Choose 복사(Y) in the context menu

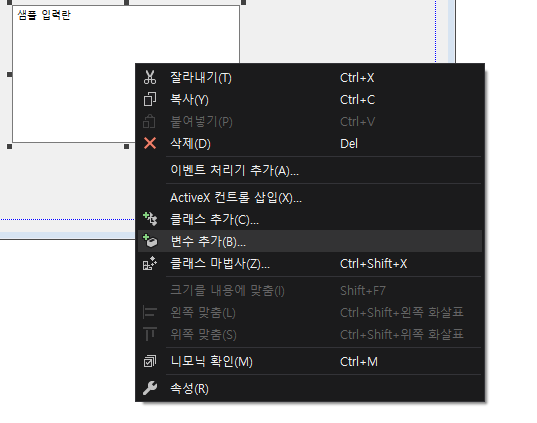pos(310,99)
